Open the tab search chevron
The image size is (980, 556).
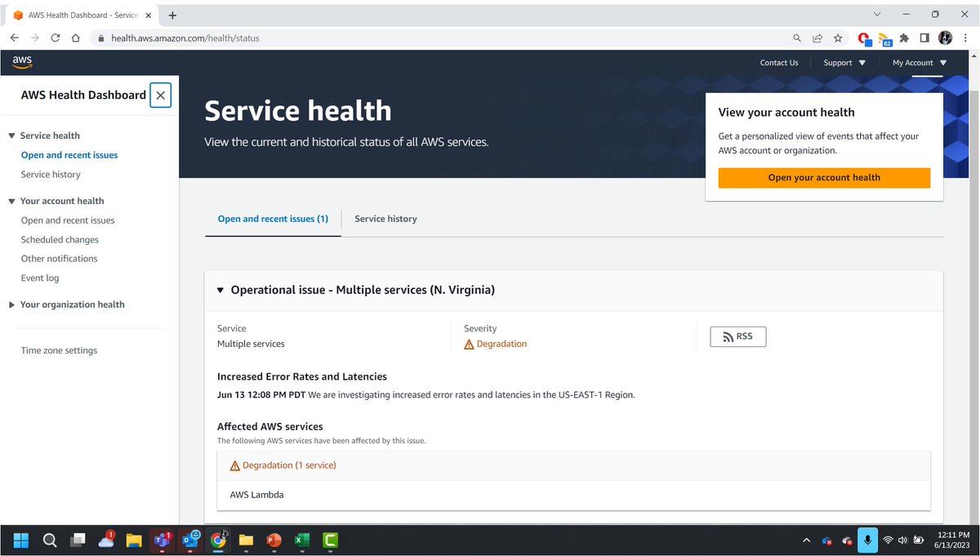tap(877, 14)
